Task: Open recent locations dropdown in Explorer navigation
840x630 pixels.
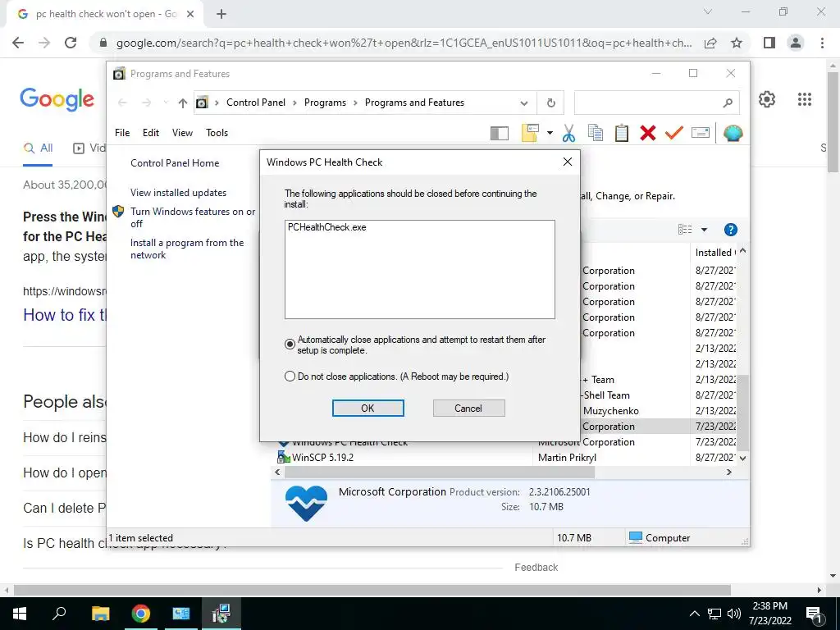Action: [166, 103]
